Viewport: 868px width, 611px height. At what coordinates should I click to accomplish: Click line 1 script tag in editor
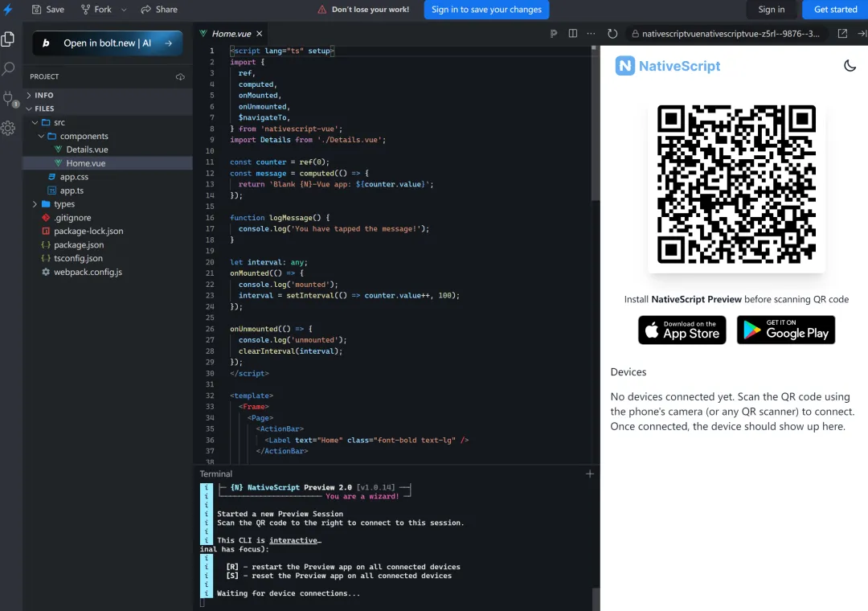pyautogui.click(x=282, y=51)
